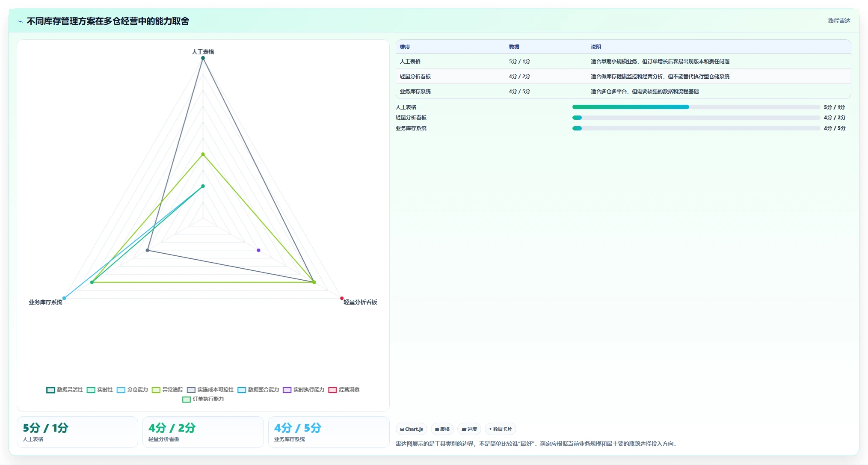Toggle the 订单执行能力 legend swatch
Image resolution: width=868 pixels, height=465 pixels.
[x=186, y=399]
